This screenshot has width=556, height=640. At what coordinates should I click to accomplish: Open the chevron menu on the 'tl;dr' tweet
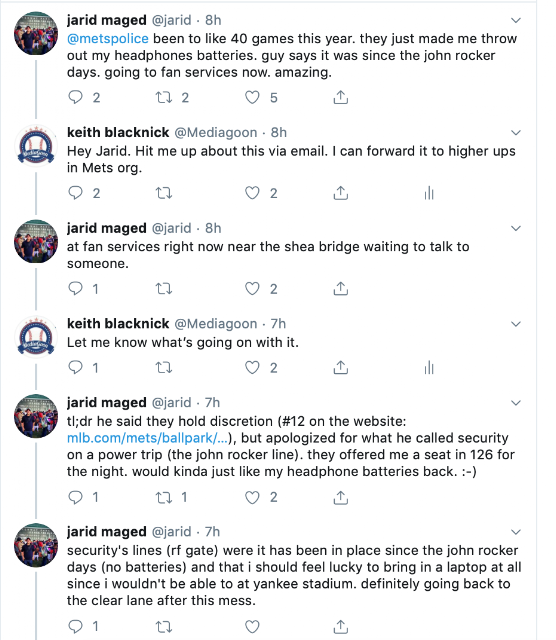[x=516, y=403]
